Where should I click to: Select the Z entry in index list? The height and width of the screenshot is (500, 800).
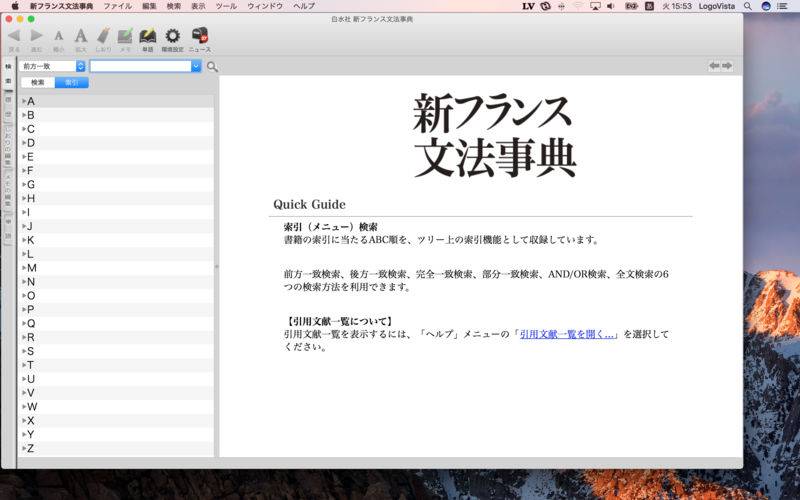click(31, 449)
